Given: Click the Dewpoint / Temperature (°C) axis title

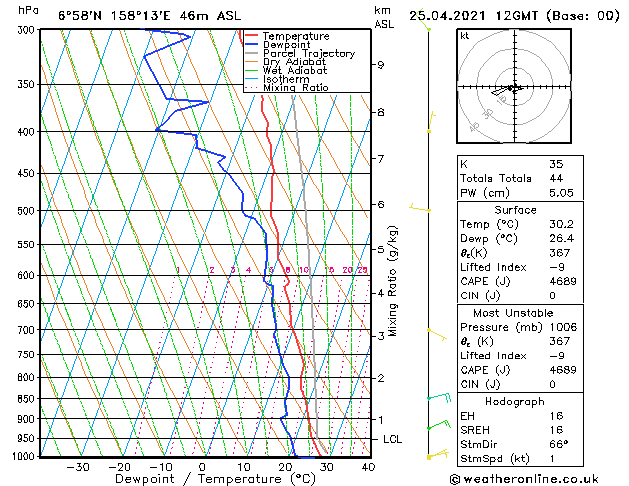Looking at the screenshot, I should (215, 479).
